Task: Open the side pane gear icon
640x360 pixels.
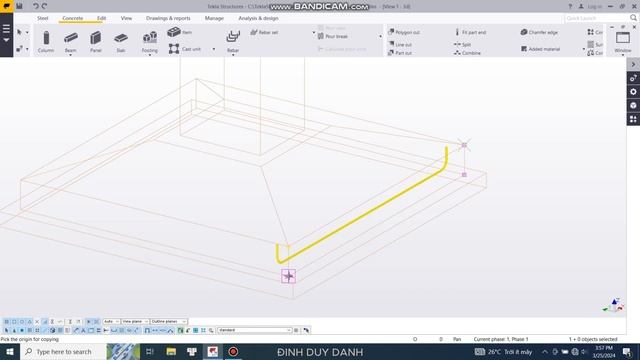Action: (x=633, y=92)
